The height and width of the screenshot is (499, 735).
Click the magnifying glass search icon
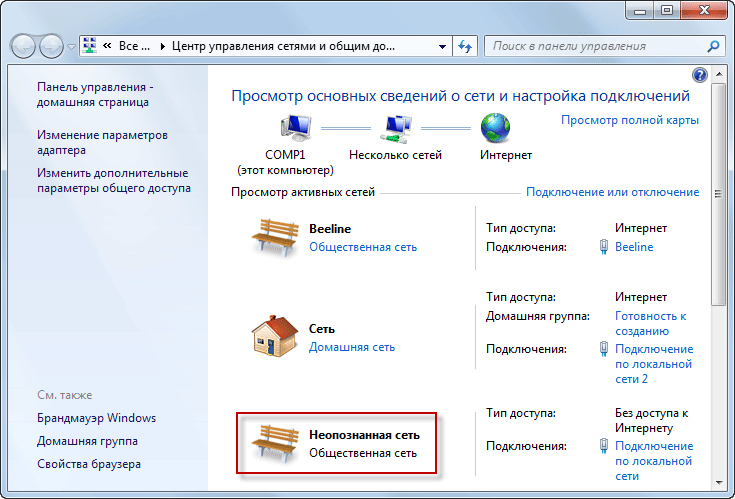coord(713,46)
